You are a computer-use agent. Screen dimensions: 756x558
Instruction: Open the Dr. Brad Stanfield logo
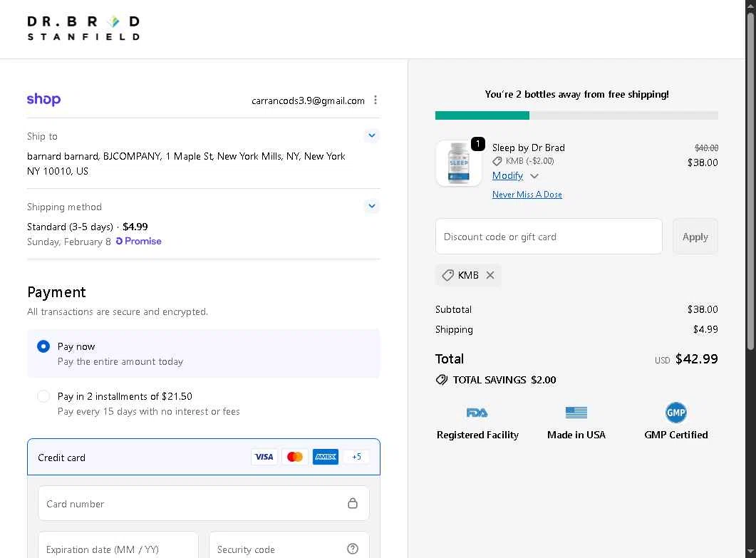(83, 28)
